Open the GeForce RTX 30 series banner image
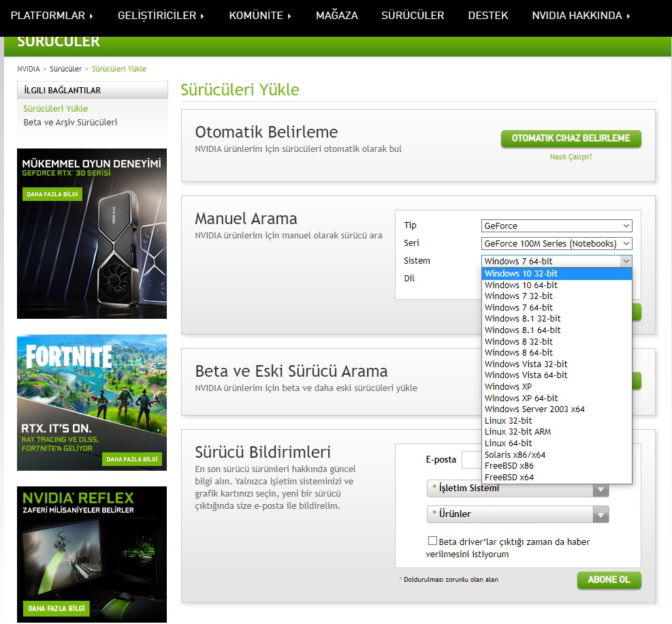672x624 pixels. point(92,233)
